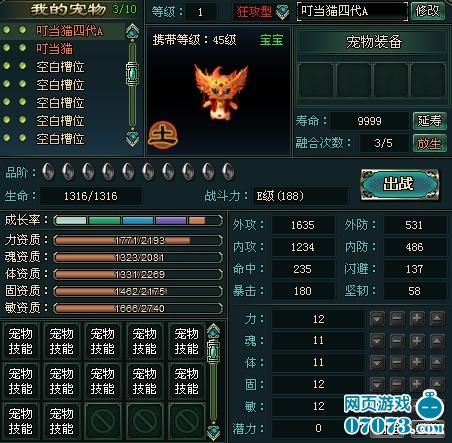
Task: Maximize 体 attribute with up arrow
Action: (x=437, y=363)
